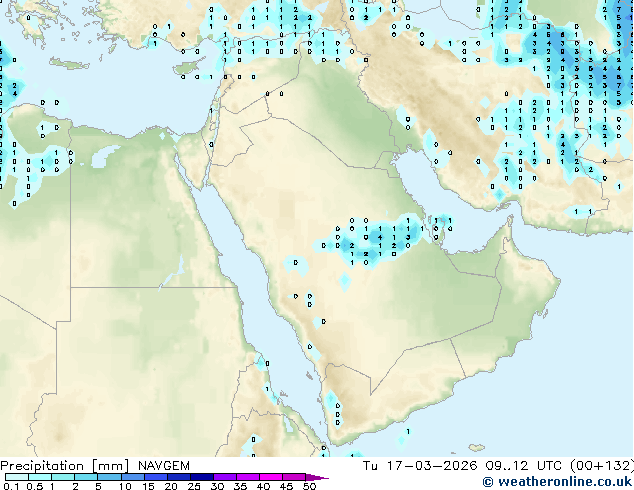Image resolution: width=634 pixels, height=490 pixels.
Task: Select the 5–10 mm legend swatch
Action: [109, 477]
